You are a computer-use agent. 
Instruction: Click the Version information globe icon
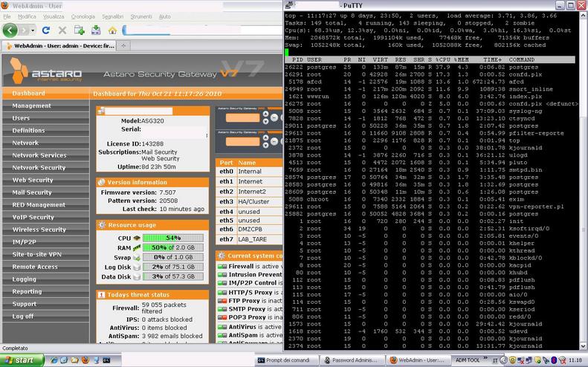tap(102, 182)
